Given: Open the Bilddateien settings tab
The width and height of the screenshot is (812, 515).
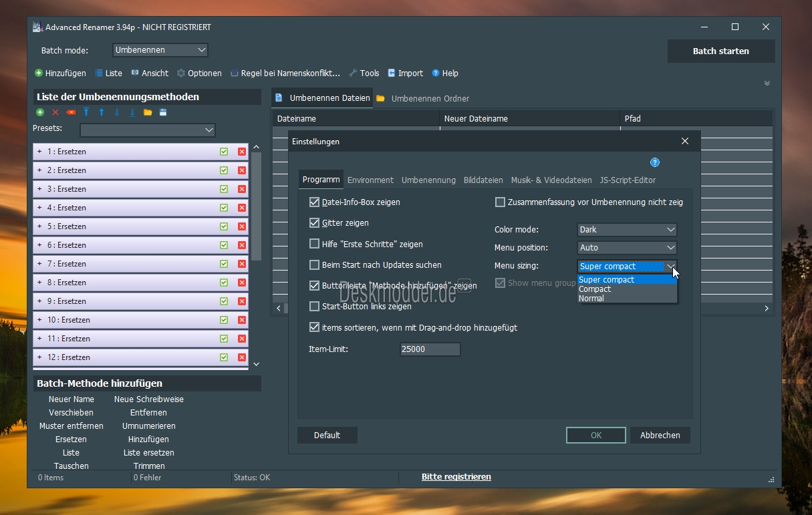Looking at the screenshot, I should (x=483, y=180).
